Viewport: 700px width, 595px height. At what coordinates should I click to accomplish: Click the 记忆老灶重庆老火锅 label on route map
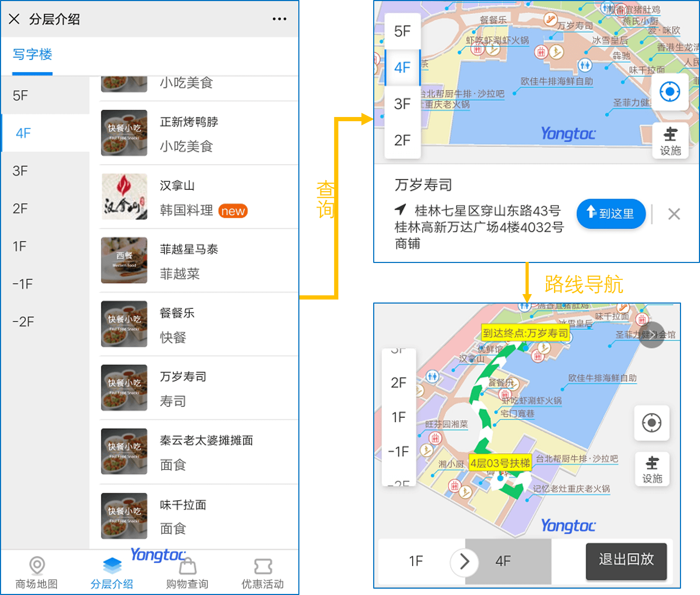[x=571, y=489]
